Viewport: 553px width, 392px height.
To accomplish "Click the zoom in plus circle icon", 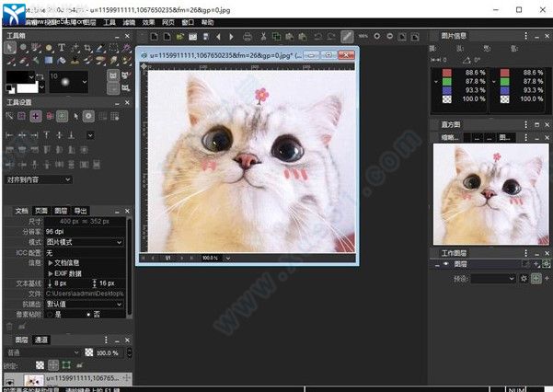I will tap(377, 36).
